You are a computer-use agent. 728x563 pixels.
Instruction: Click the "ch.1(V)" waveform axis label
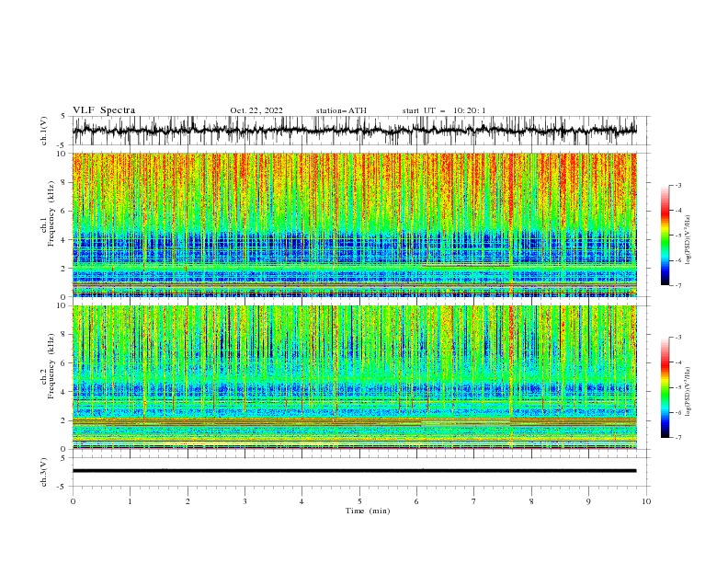[x=44, y=131]
